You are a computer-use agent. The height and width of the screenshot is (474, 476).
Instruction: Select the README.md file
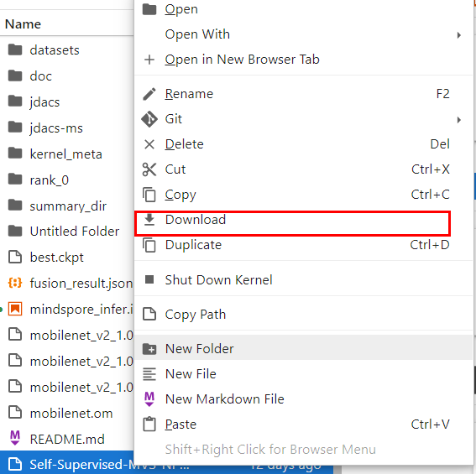point(67,439)
